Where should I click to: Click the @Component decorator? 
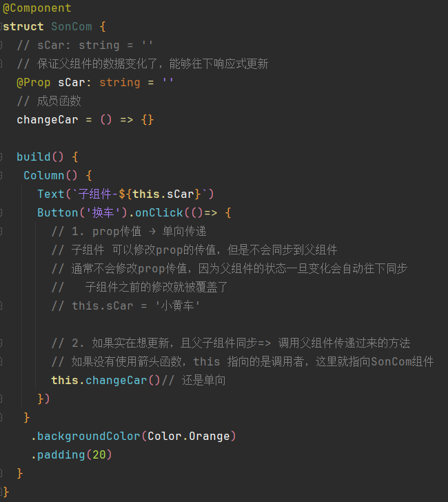[37, 8]
